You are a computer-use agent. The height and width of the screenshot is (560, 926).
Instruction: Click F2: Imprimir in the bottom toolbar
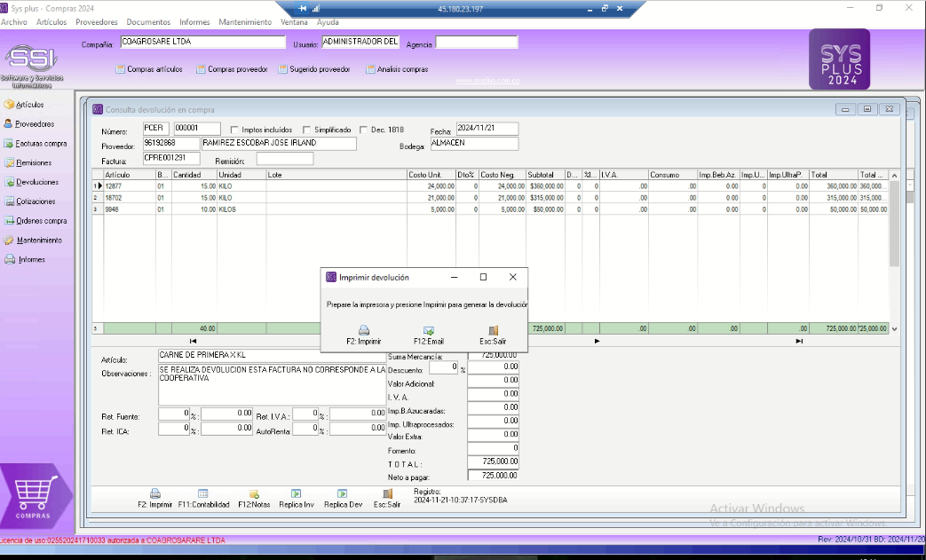tap(154, 499)
